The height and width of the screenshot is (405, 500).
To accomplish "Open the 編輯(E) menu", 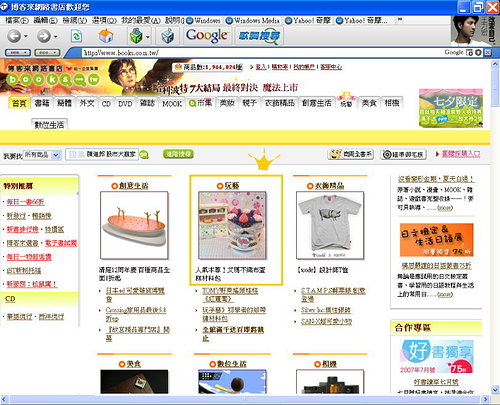I will pyautogui.click(x=46, y=20).
